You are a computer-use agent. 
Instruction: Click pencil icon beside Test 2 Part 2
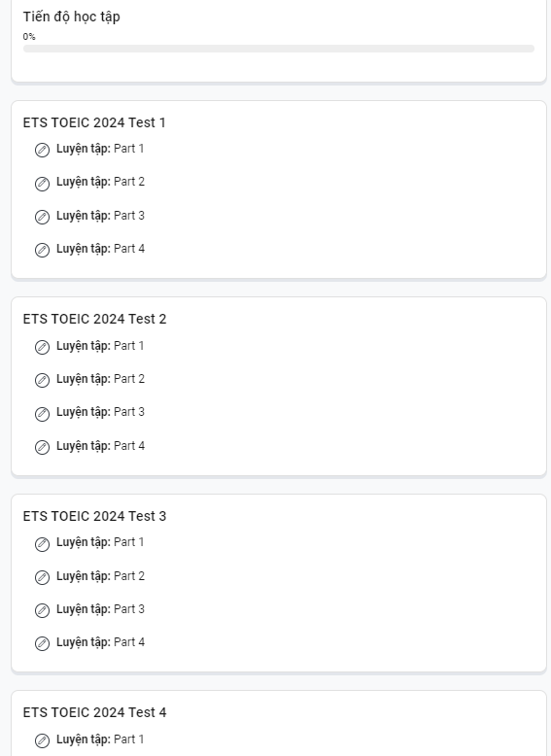[x=42, y=380]
